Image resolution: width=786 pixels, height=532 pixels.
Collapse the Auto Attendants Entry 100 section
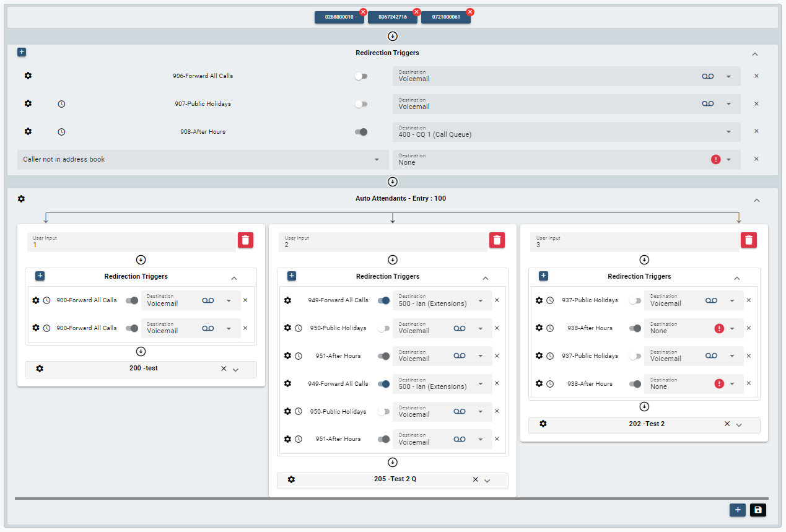[754, 200]
